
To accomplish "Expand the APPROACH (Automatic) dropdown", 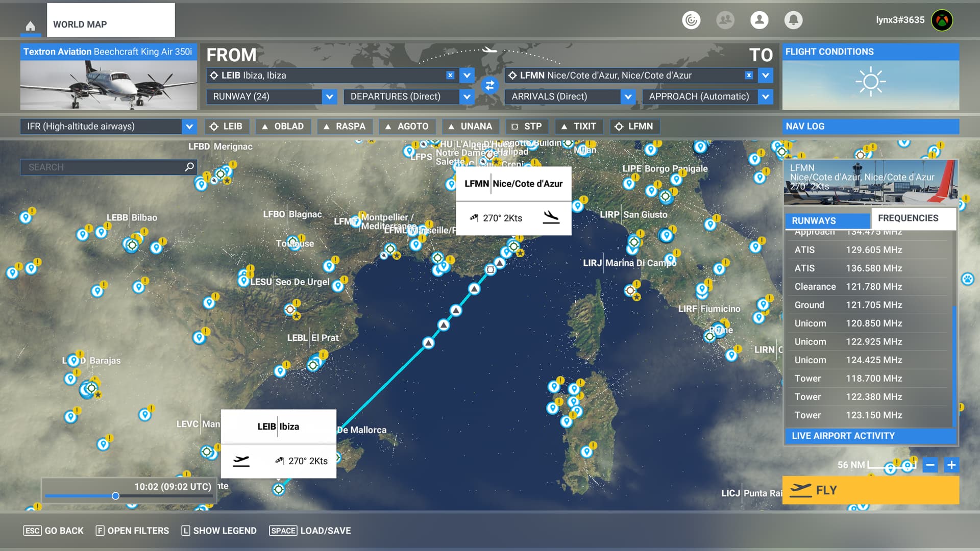I will (x=765, y=96).
